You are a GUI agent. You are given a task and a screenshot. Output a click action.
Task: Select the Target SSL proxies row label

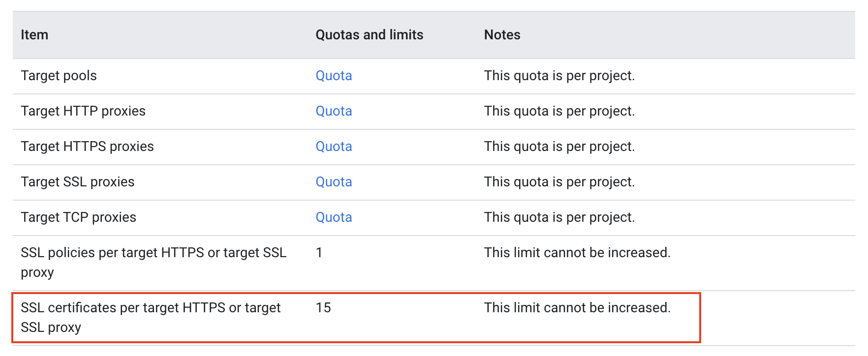(77, 182)
